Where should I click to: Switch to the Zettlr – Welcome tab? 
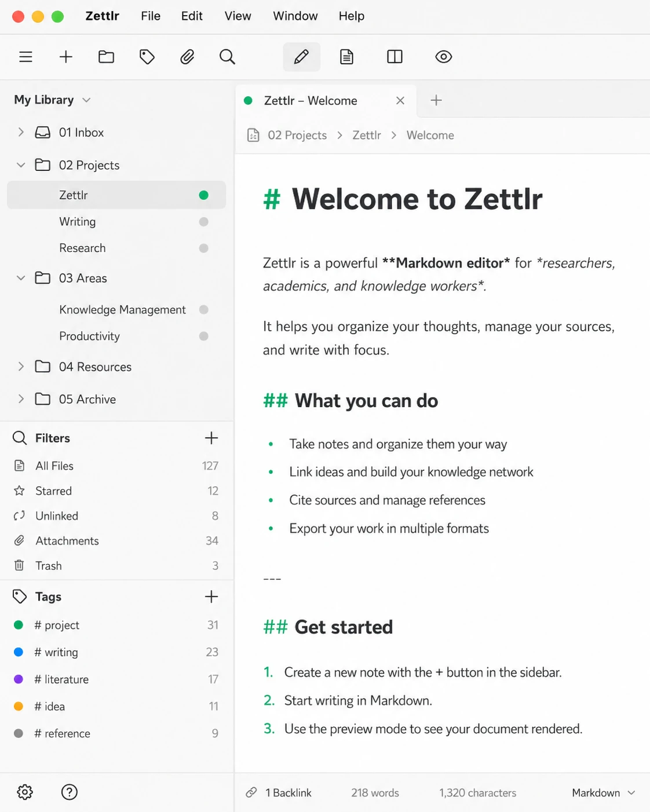(x=326, y=101)
